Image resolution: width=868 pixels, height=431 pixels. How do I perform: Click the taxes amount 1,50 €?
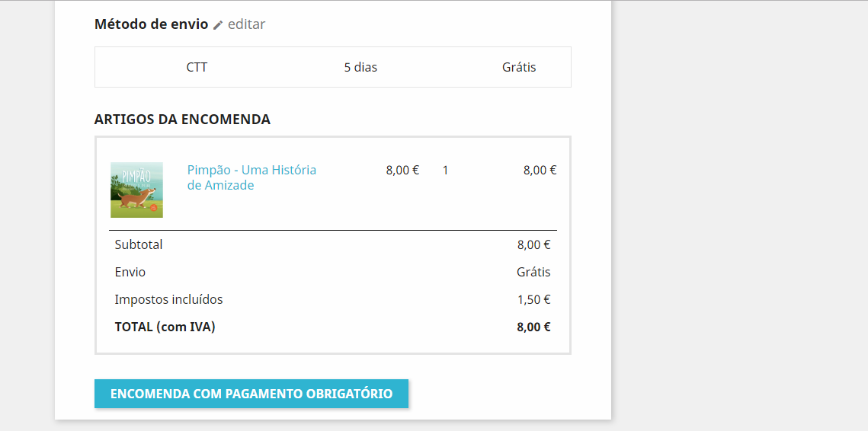[533, 300]
